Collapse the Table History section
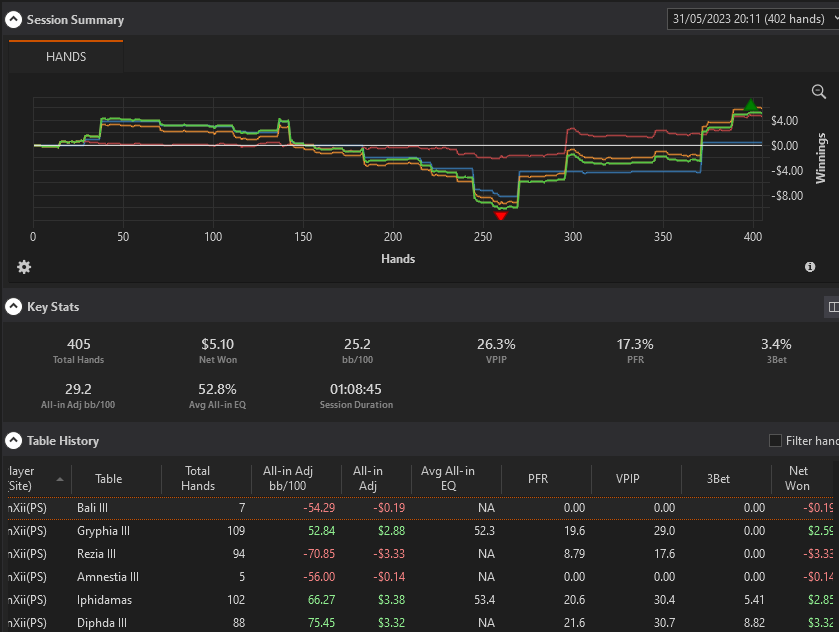 coord(13,440)
